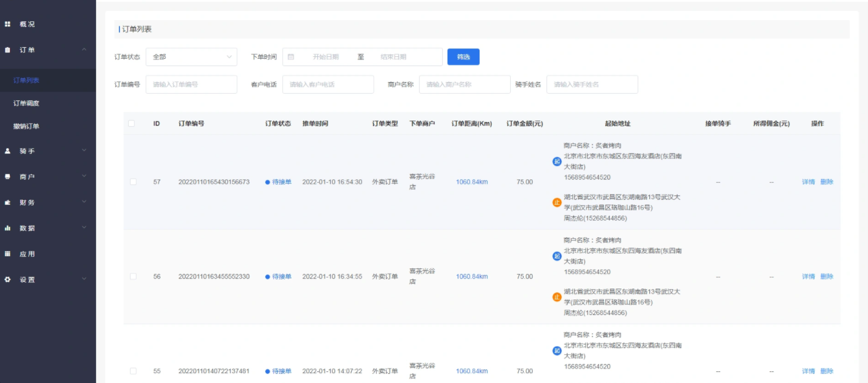The image size is (868, 383).
Task: Click orange destination marker in order 56
Action: (557, 297)
